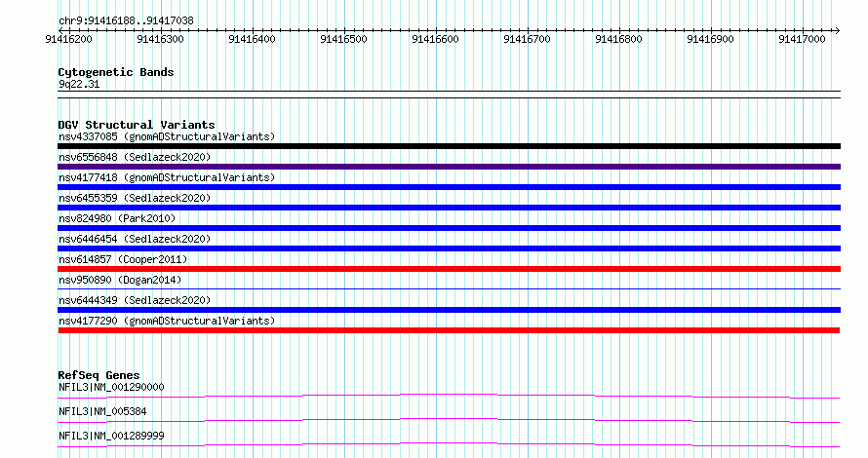Click the purple bar for nsv6556848
868x458 pixels.
pyautogui.click(x=449, y=167)
